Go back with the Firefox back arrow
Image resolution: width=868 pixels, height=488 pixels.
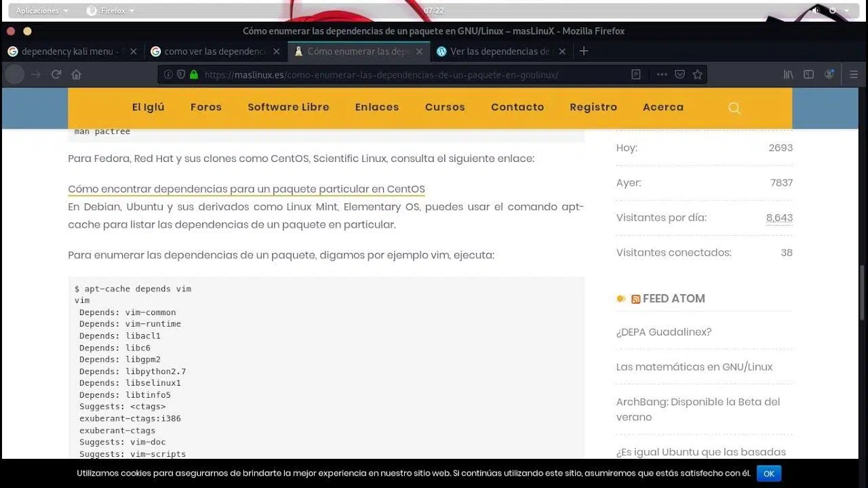[x=15, y=75]
